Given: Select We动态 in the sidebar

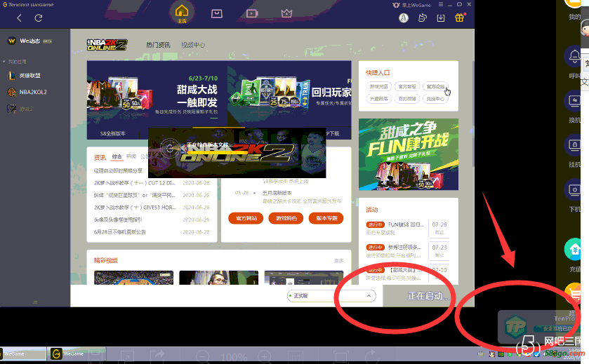Looking at the screenshot, I should pyautogui.click(x=29, y=41).
